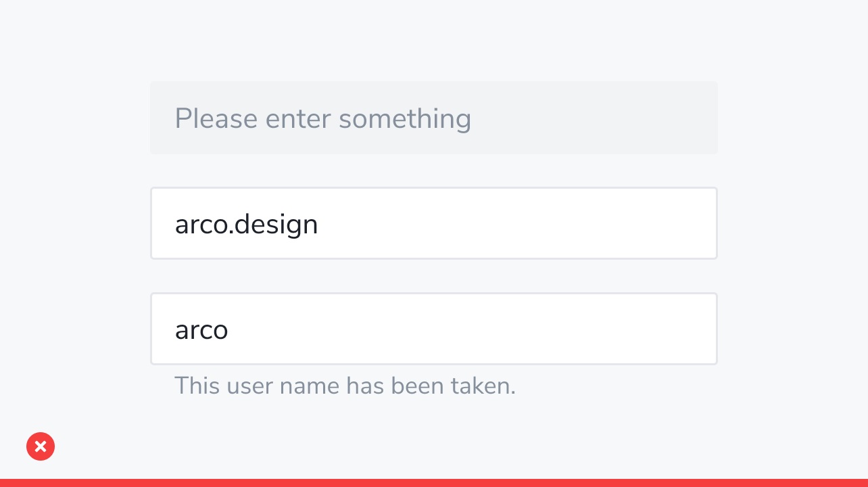Click the word 'Please' in the gray field
Image resolution: width=868 pixels, height=487 pixels.
[216, 118]
